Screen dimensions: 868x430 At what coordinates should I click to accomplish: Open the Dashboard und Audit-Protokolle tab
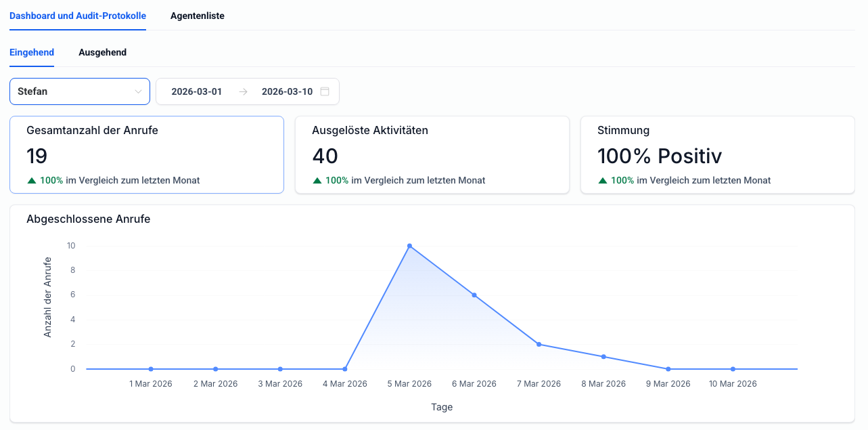[78, 16]
